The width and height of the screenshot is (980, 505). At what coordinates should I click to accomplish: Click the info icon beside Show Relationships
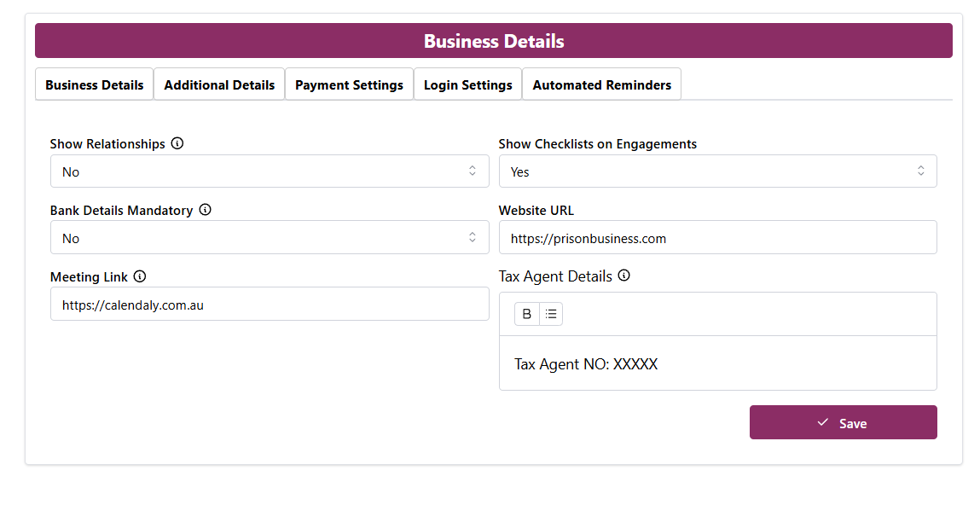[177, 143]
